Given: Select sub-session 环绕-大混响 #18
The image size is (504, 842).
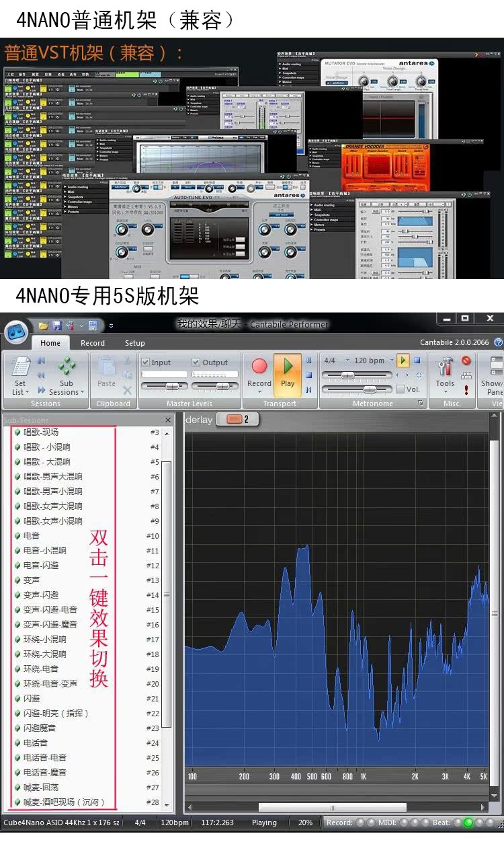Looking at the screenshot, I should click(x=87, y=654).
